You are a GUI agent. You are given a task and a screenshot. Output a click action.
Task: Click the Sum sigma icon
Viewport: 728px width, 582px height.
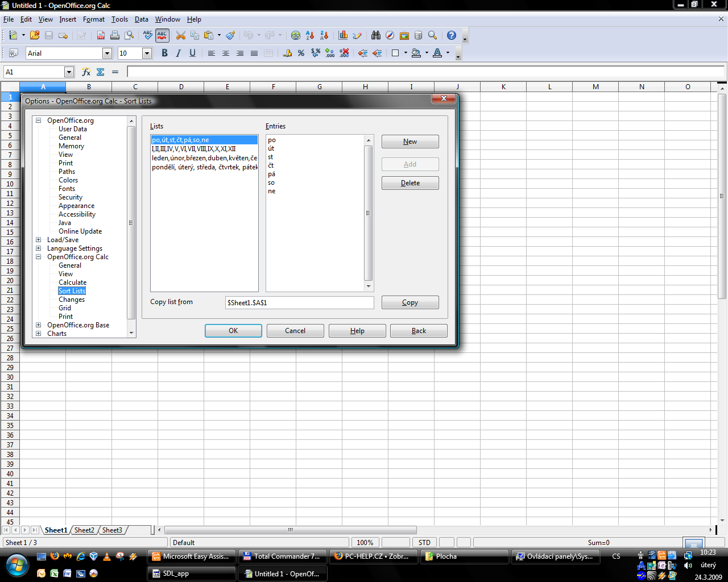[101, 72]
